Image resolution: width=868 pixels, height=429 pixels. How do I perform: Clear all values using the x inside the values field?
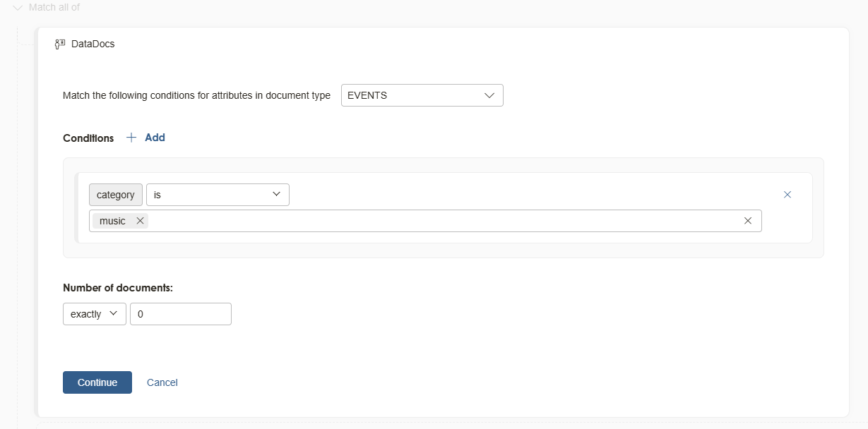pyautogui.click(x=748, y=220)
